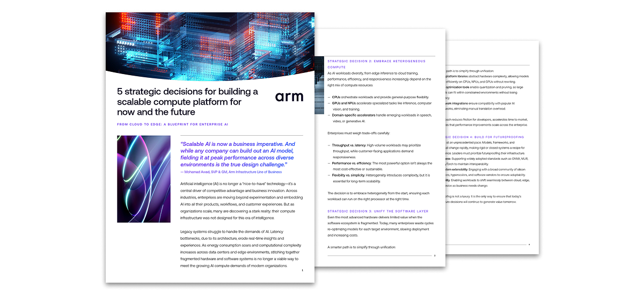
Task: Click the 'Decision 4: Build for Futureproofing' heading
Action: (x=486, y=137)
